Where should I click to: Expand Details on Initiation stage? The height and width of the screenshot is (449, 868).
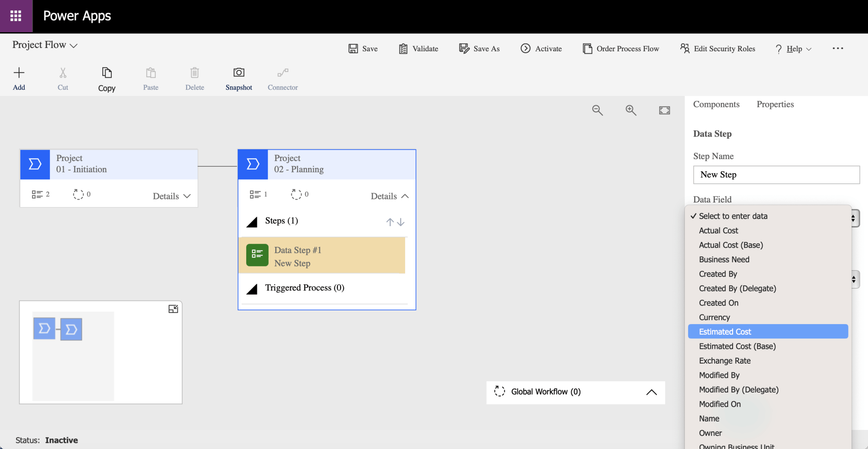(171, 196)
